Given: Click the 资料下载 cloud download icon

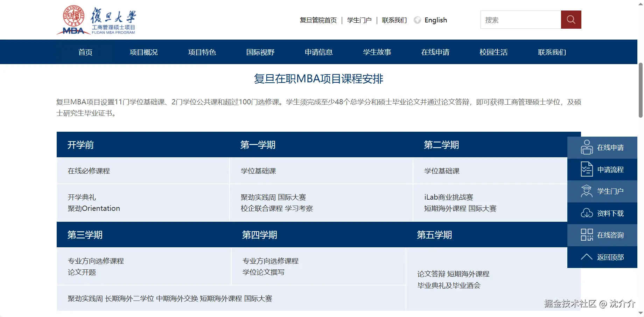Looking at the screenshot, I should click(x=586, y=213).
